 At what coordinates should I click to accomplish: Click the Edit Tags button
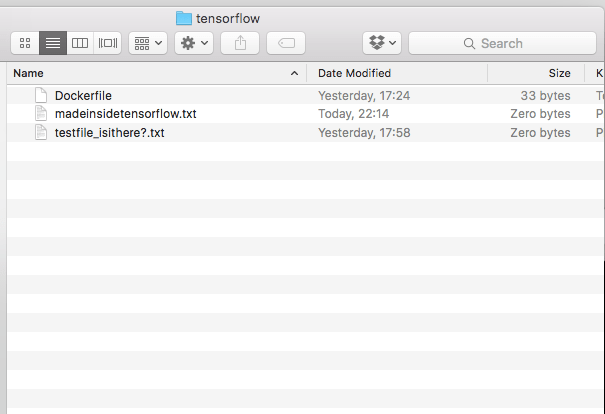[286, 43]
